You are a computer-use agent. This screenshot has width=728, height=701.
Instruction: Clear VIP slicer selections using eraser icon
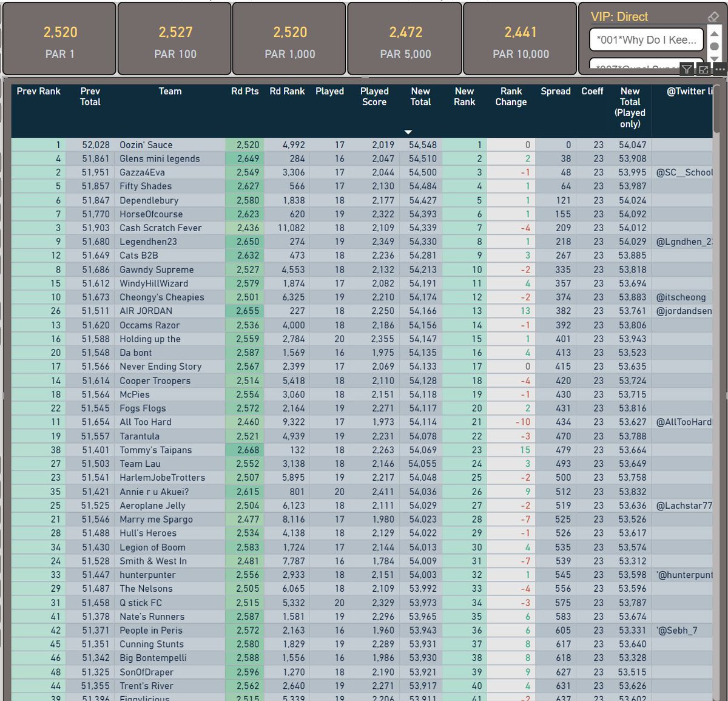[713, 16]
